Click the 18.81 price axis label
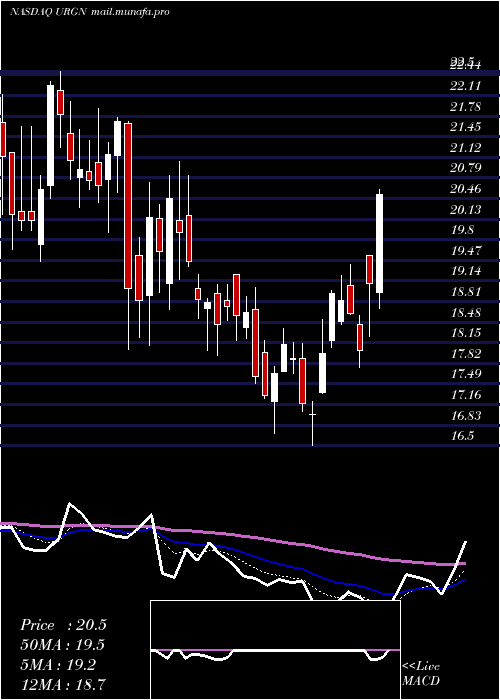The width and height of the screenshot is (500, 700). pos(466,292)
